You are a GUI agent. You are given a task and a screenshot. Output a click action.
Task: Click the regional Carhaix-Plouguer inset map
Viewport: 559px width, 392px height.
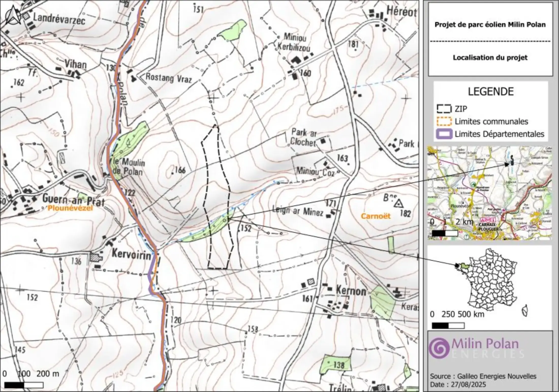489,193
